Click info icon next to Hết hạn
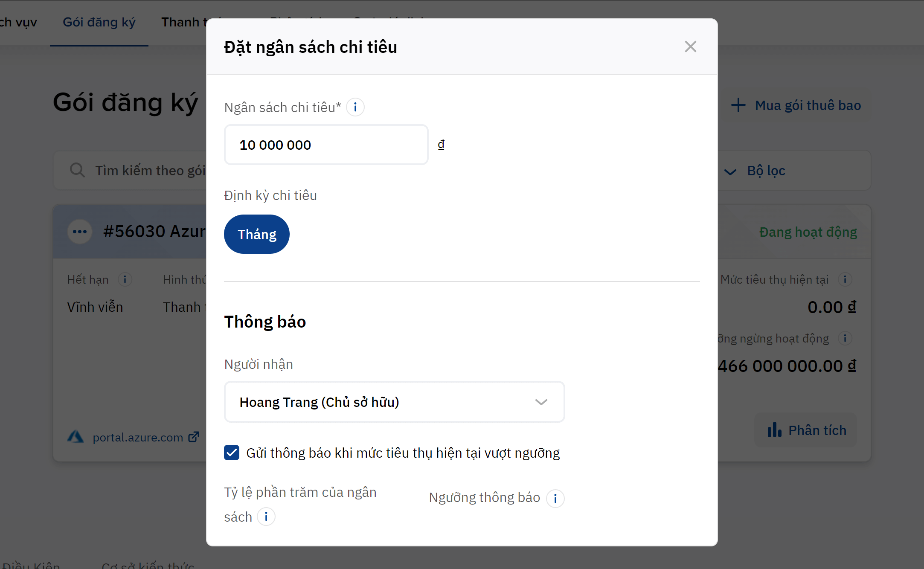The image size is (924, 569). click(x=125, y=279)
